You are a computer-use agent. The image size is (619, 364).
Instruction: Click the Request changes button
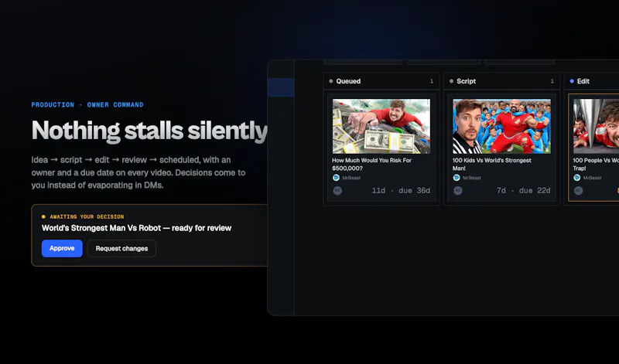(x=121, y=248)
